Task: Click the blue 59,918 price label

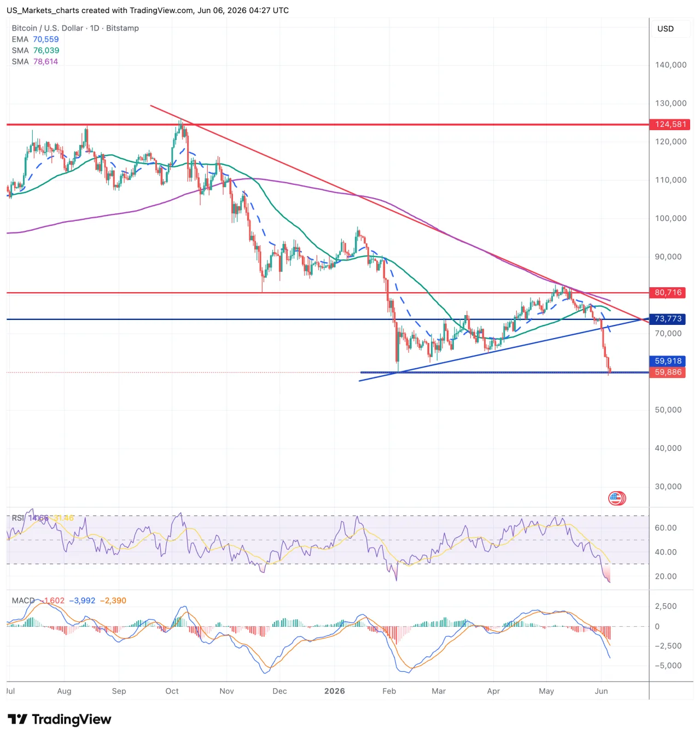Action: point(668,361)
